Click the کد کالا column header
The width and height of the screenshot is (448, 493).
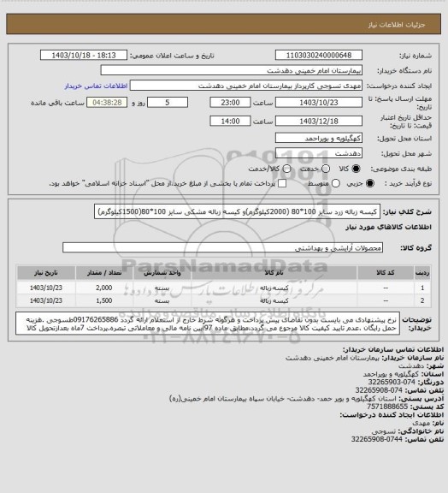click(x=386, y=272)
